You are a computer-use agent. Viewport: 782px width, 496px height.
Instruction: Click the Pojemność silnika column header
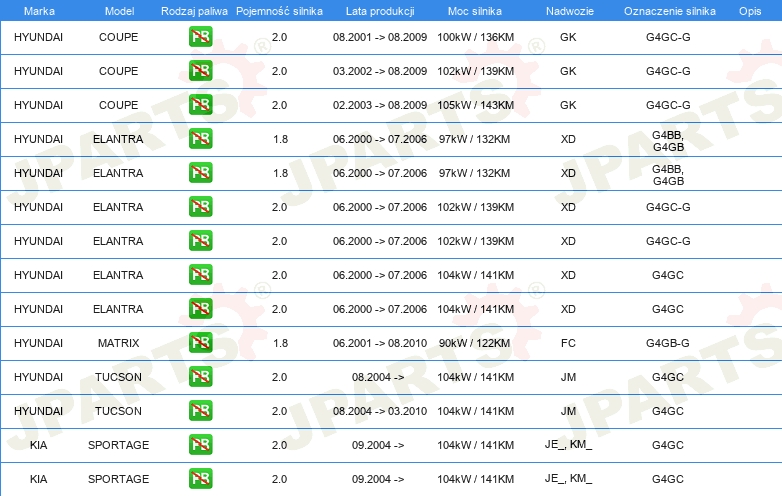[279, 10]
